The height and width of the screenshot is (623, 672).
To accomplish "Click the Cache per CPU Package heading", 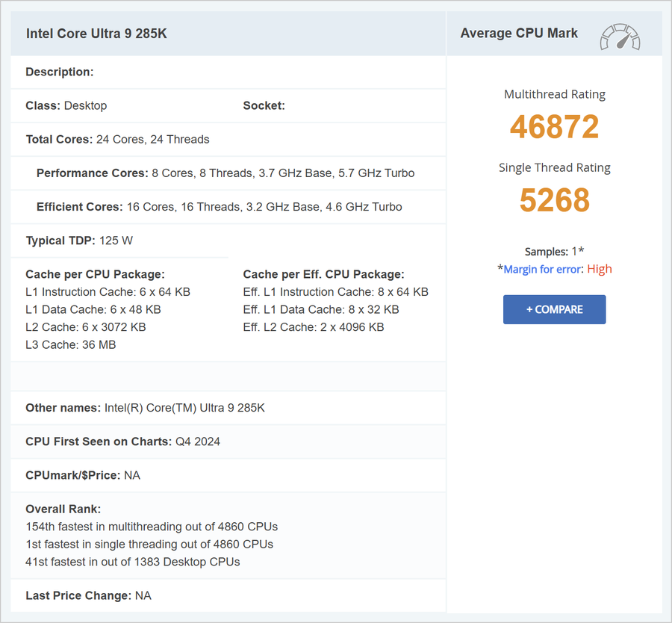I will point(95,274).
